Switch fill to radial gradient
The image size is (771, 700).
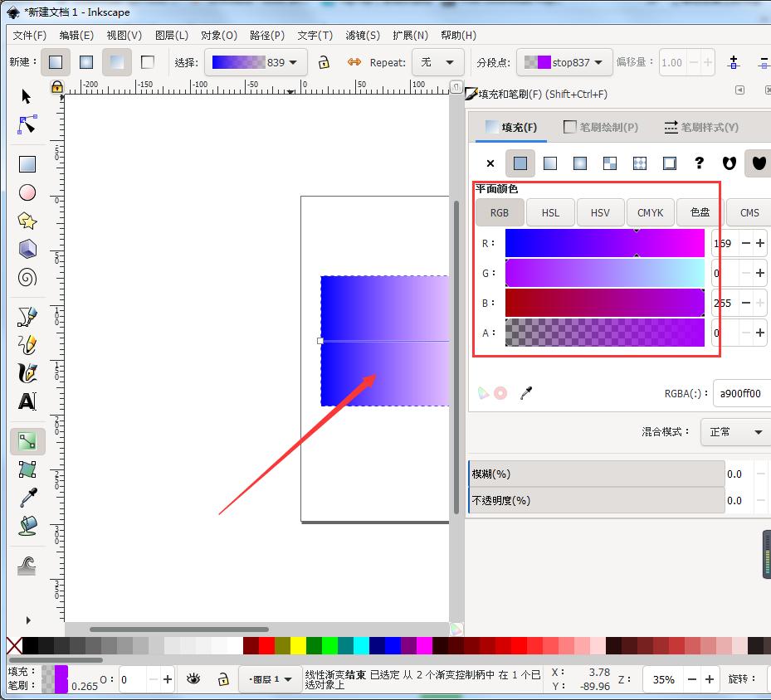[x=580, y=163]
